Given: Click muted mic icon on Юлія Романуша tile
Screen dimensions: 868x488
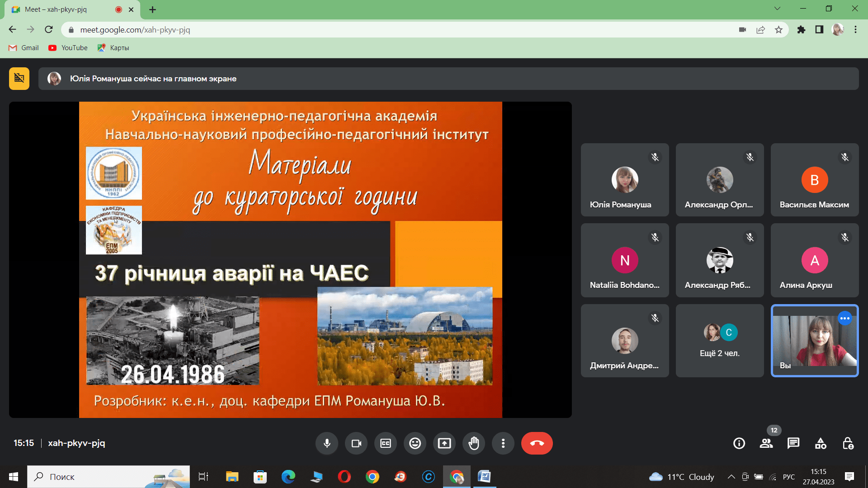Looking at the screenshot, I should [x=655, y=157].
